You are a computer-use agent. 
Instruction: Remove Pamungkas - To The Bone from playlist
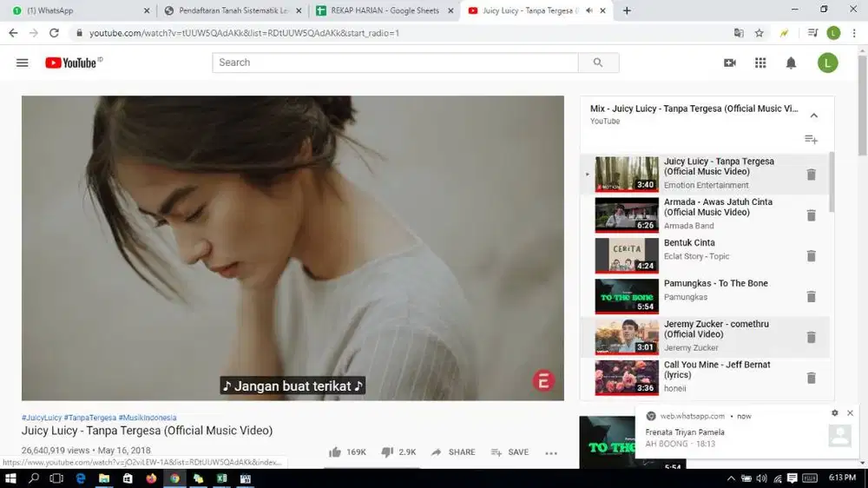pyautogui.click(x=811, y=296)
